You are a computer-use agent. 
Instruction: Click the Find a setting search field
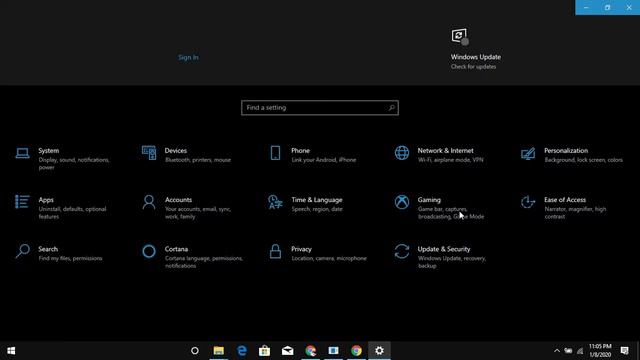click(320, 108)
